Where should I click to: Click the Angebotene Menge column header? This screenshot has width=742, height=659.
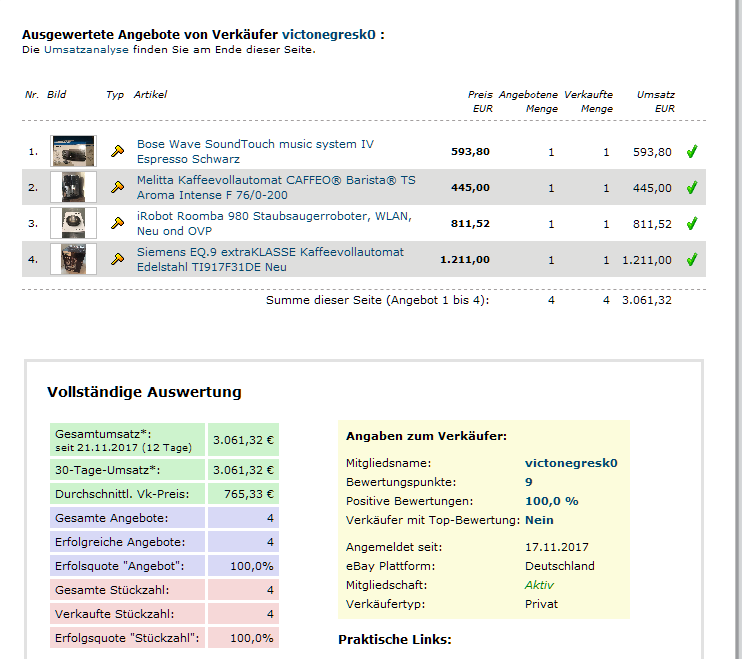click(x=529, y=101)
